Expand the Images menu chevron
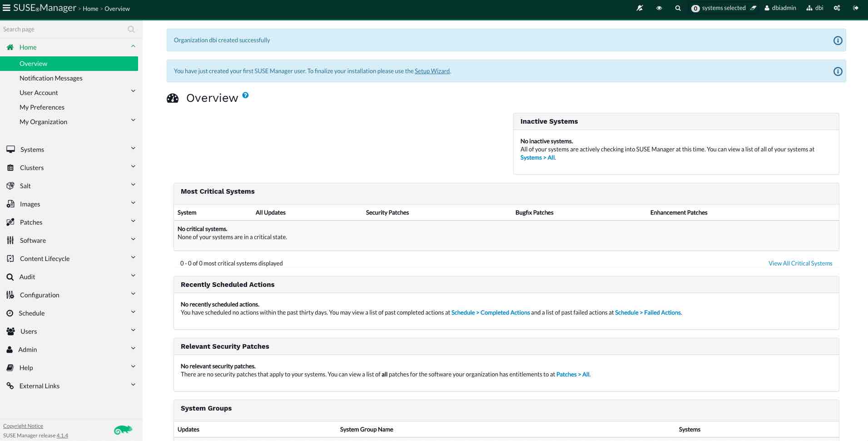868x441 pixels. click(x=133, y=203)
